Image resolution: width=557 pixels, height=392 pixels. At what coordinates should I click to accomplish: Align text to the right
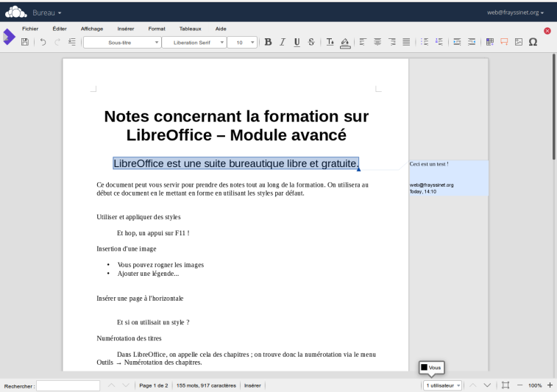coord(392,42)
